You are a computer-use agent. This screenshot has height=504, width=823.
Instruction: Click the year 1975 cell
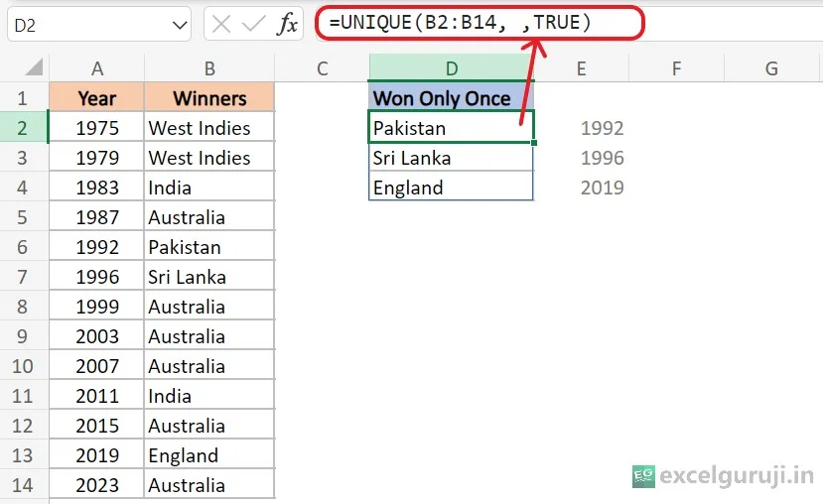97,128
